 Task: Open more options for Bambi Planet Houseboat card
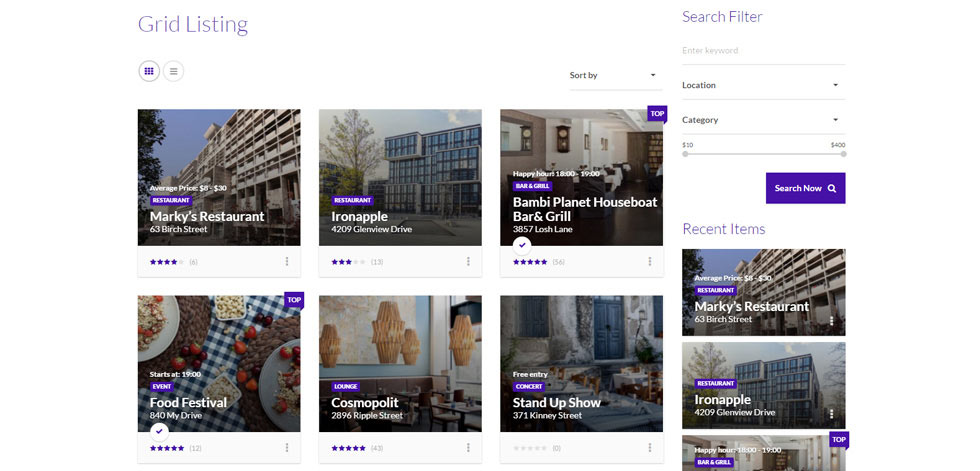(649, 262)
